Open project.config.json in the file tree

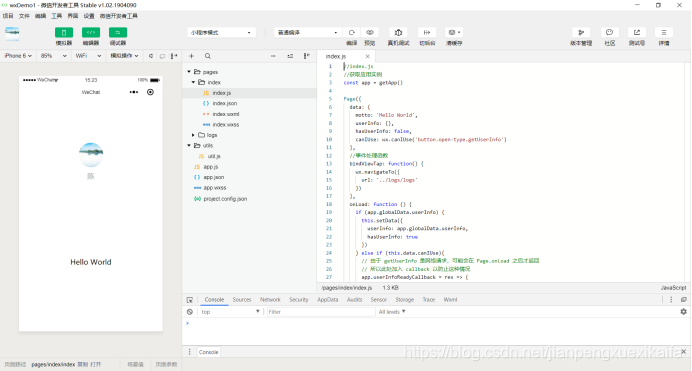point(250,199)
